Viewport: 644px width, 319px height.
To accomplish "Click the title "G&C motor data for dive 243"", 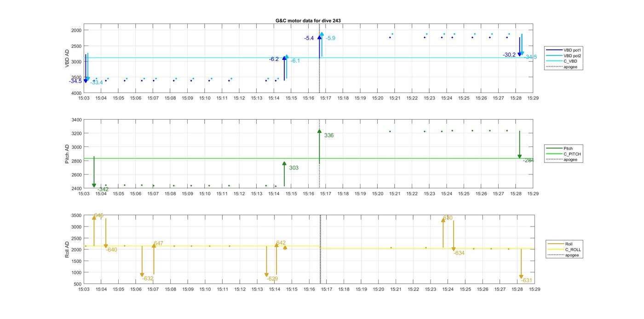I will pos(308,21).
